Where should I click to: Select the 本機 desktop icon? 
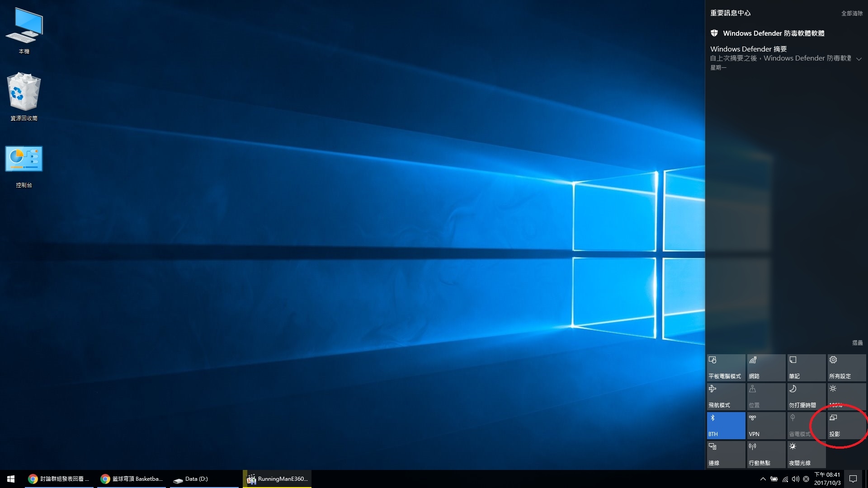click(24, 31)
